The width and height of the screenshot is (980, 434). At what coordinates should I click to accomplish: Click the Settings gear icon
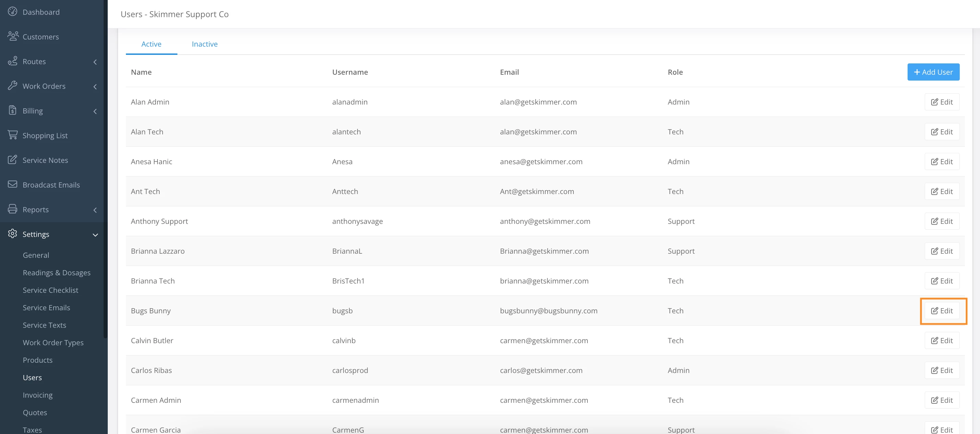click(x=13, y=234)
